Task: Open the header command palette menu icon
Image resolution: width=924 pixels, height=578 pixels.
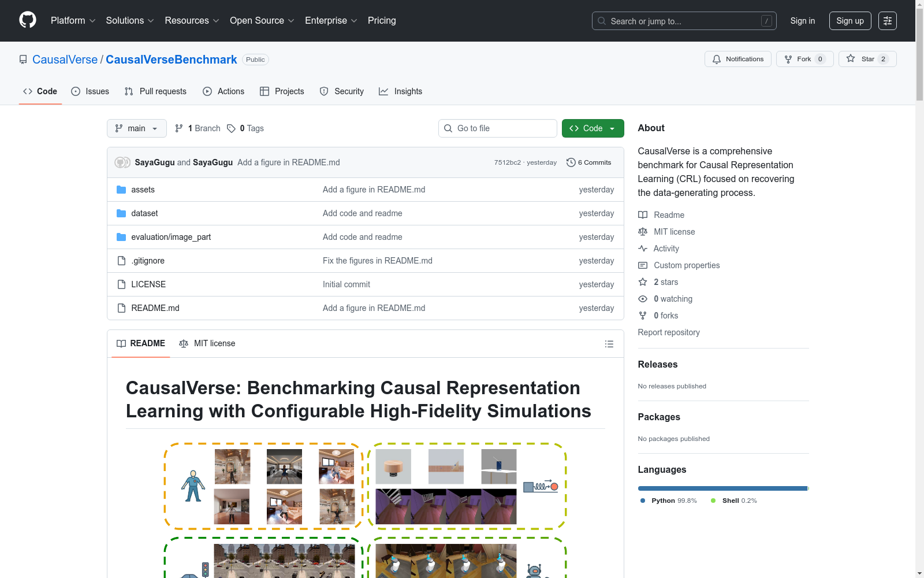Action: point(888,21)
